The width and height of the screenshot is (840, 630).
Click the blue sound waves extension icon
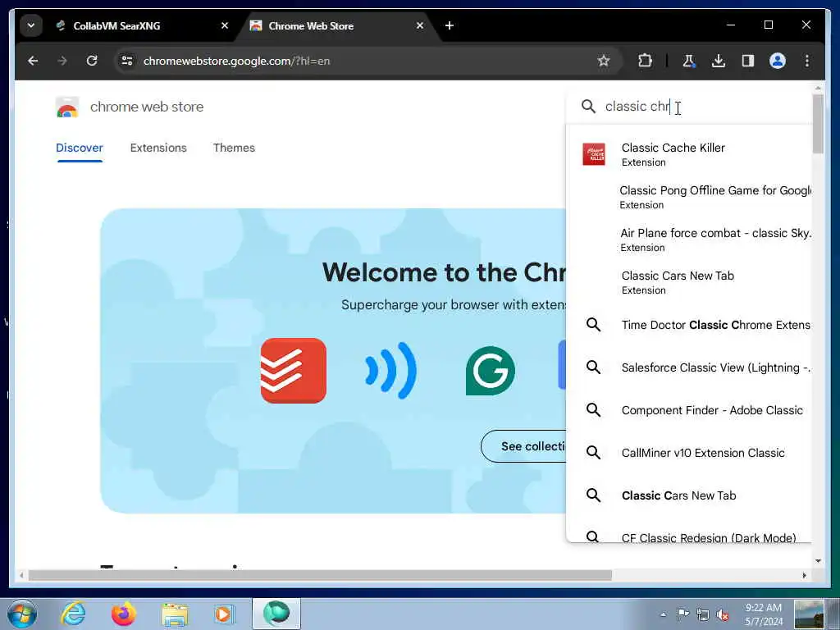coord(390,371)
